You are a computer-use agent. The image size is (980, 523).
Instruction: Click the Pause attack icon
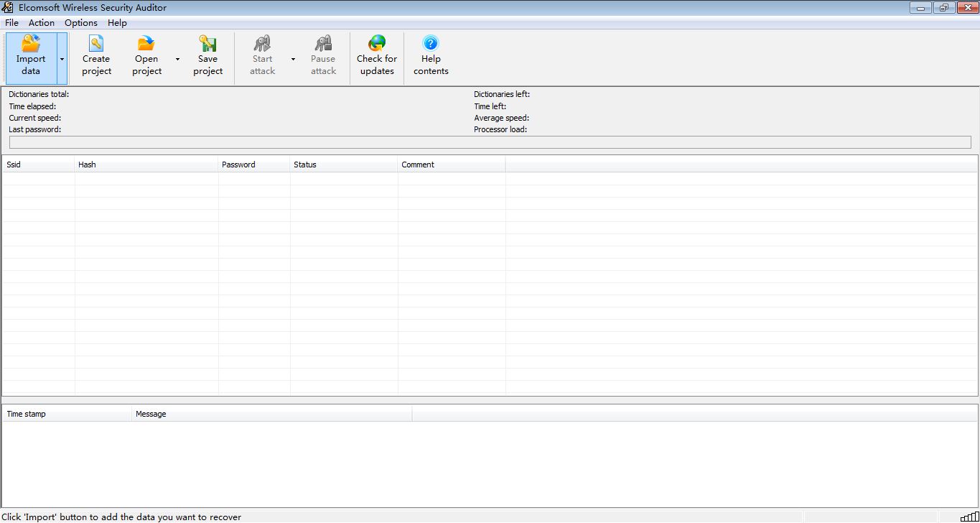[323, 44]
